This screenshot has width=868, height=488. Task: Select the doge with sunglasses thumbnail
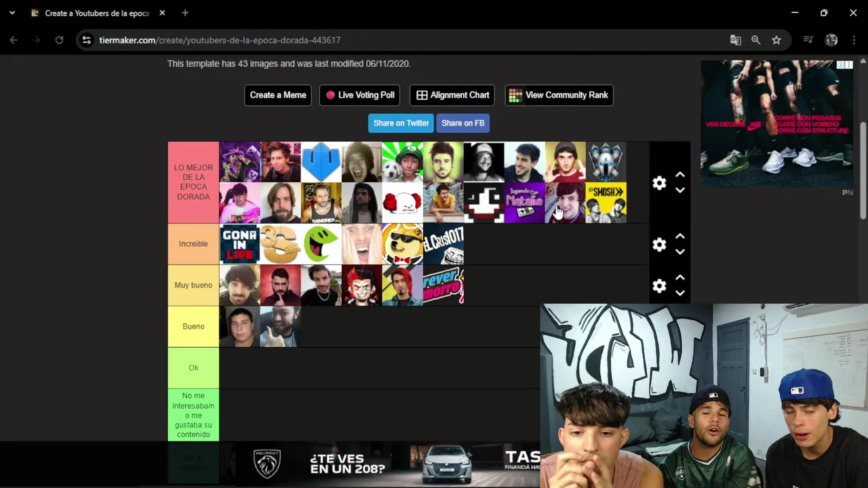click(x=402, y=244)
